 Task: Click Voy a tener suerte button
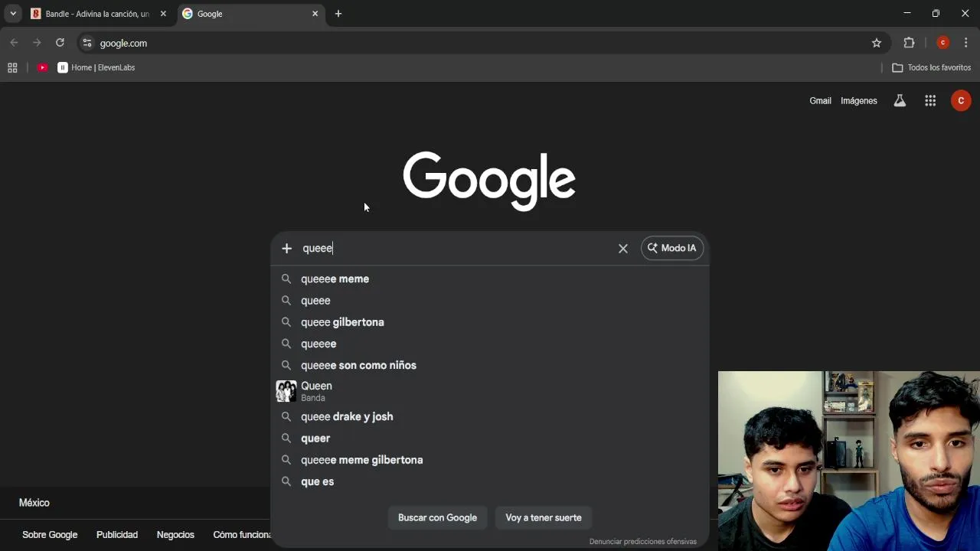544,517
